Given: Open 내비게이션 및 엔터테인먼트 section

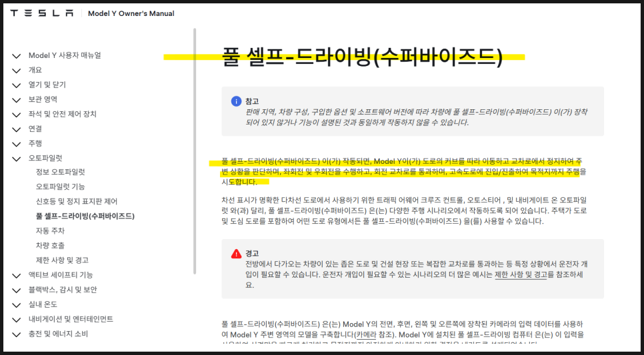Looking at the screenshot, I should click(71, 319).
